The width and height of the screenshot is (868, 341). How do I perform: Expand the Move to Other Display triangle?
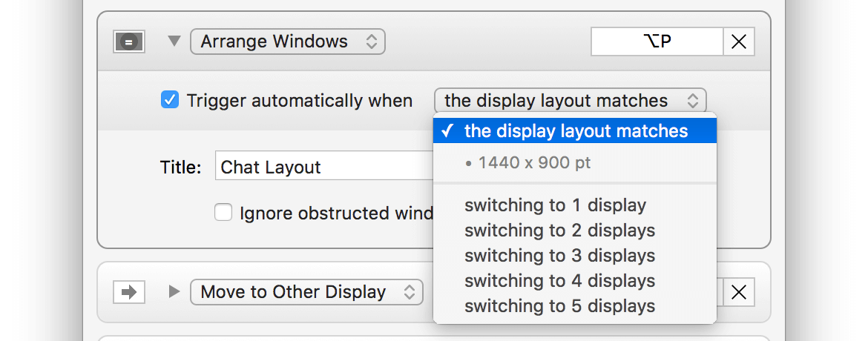coord(174,292)
